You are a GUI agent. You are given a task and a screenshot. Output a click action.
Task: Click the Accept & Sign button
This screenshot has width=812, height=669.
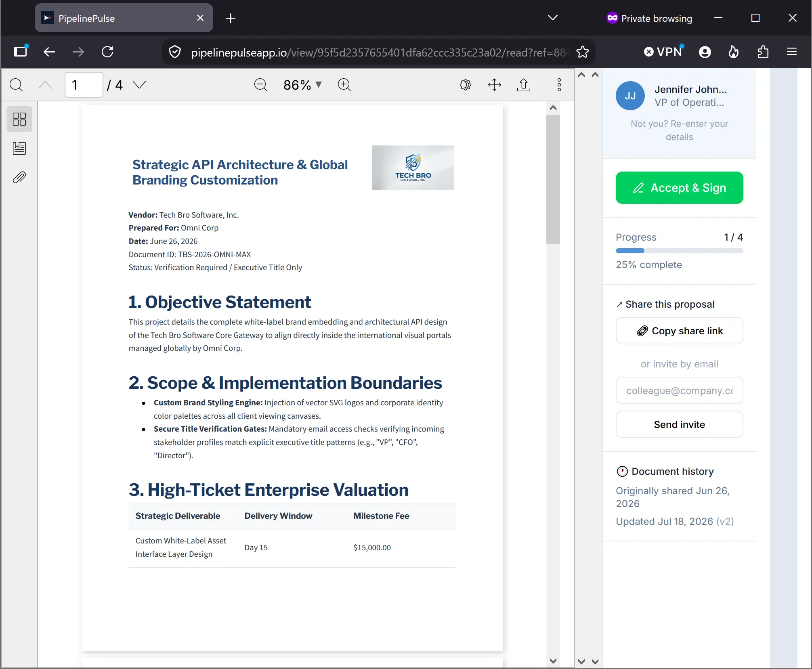tap(679, 188)
